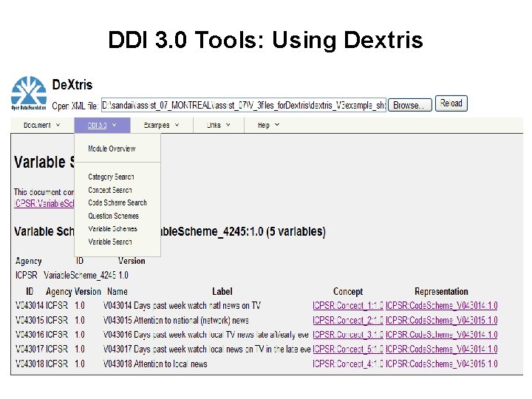
Task: Select Variable Schemes menu entry
Action: pos(112,228)
